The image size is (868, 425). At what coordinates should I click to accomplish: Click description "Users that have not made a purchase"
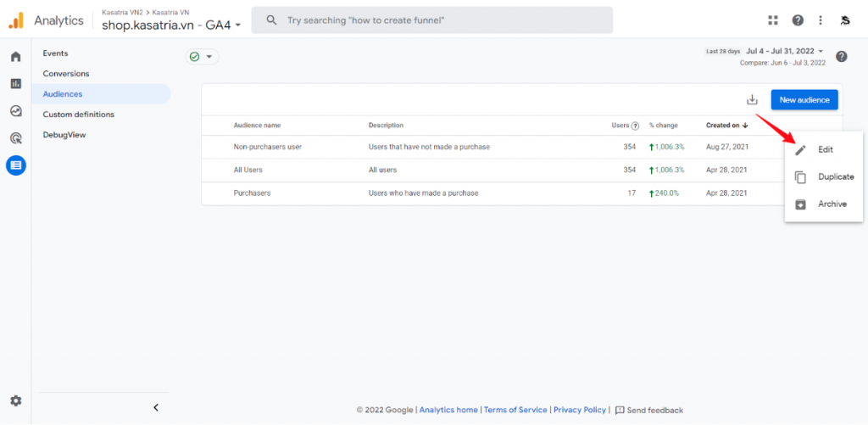pos(429,147)
